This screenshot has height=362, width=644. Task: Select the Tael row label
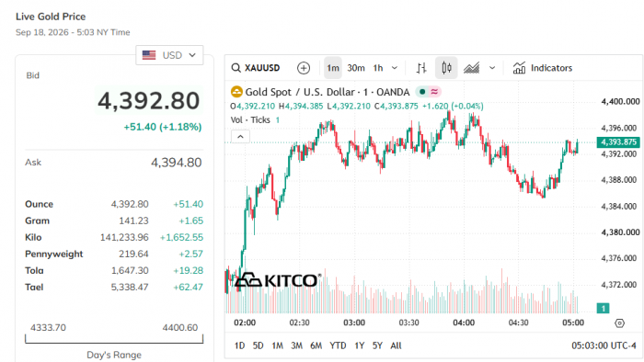[34, 287]
